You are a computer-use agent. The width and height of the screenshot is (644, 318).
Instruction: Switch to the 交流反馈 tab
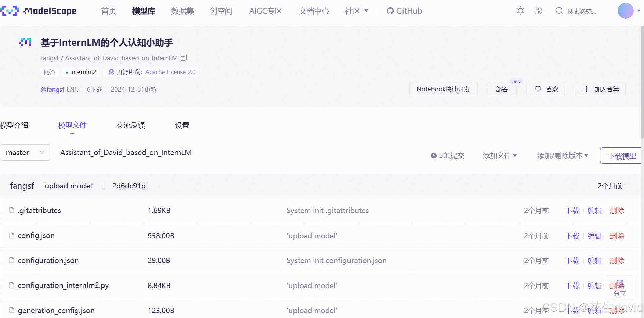pyautogui.click(x=131, y=125)
